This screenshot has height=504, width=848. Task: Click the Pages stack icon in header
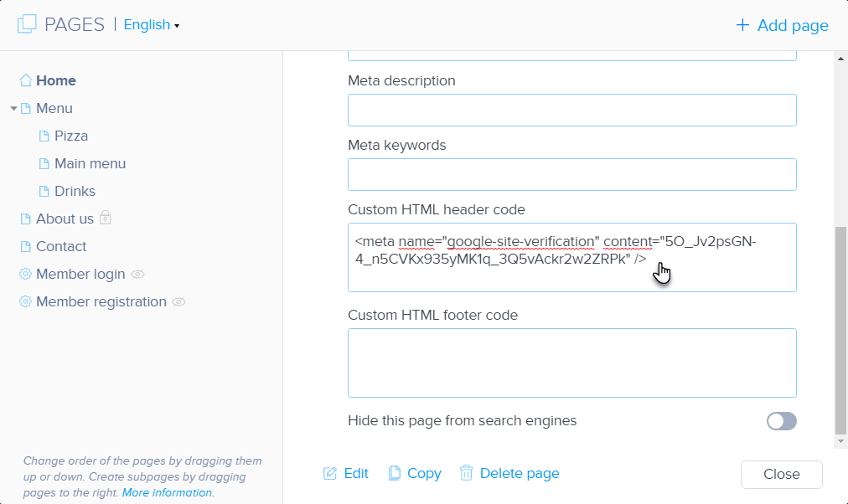pos(27,25)
